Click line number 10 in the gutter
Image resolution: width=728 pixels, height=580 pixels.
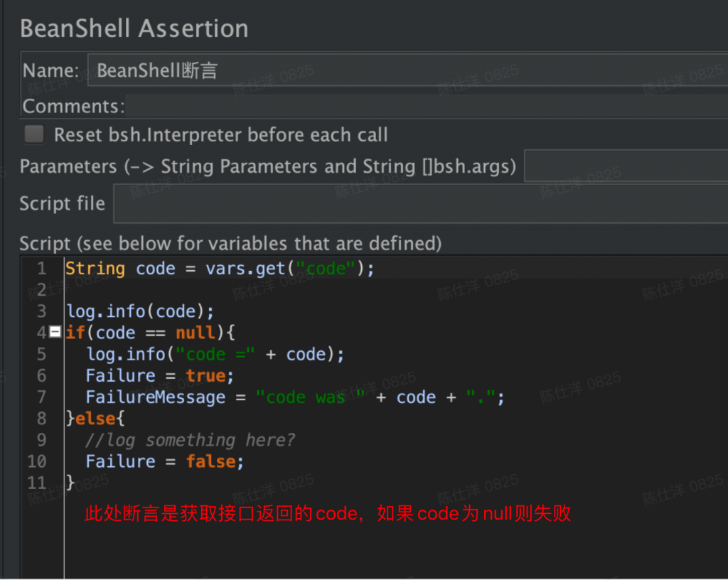pos(37,461)
